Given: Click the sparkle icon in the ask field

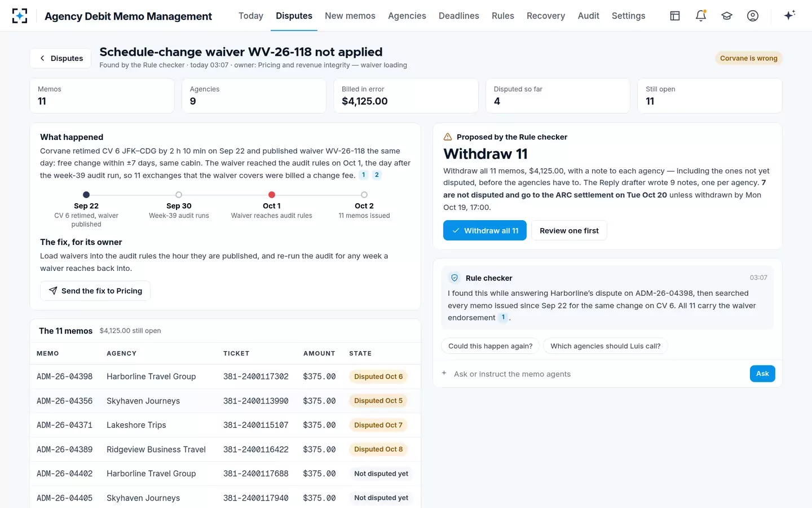Looking at the screenshot, I should (x=444, y=373).
